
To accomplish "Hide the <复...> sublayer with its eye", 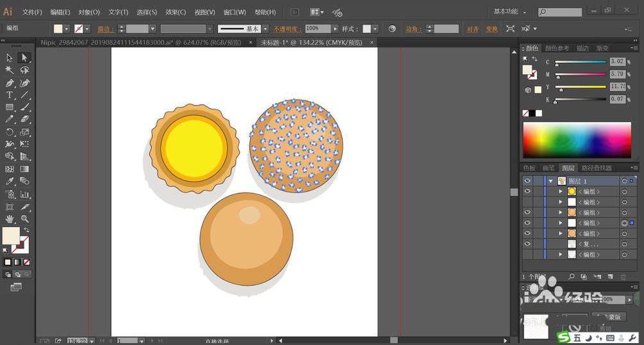I will tap(527, 244).
